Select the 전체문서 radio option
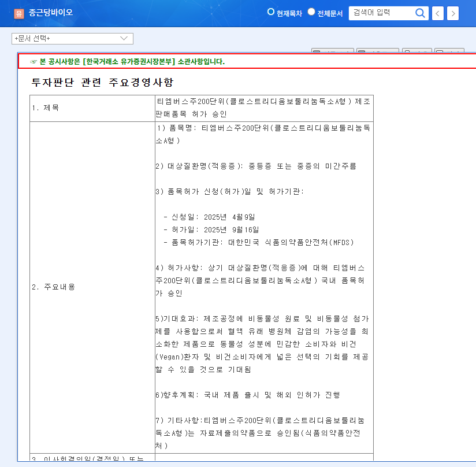The width and height of the screenshot is (476, 467). point(311,12)
